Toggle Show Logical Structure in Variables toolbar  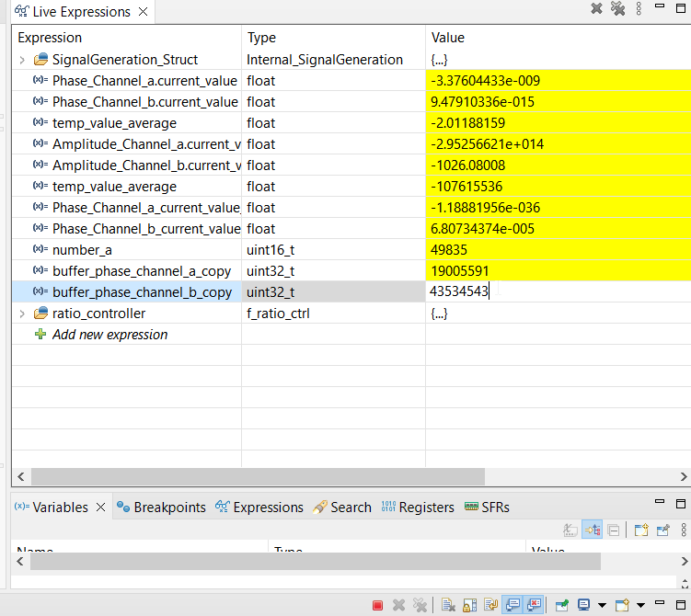[593, 530]
